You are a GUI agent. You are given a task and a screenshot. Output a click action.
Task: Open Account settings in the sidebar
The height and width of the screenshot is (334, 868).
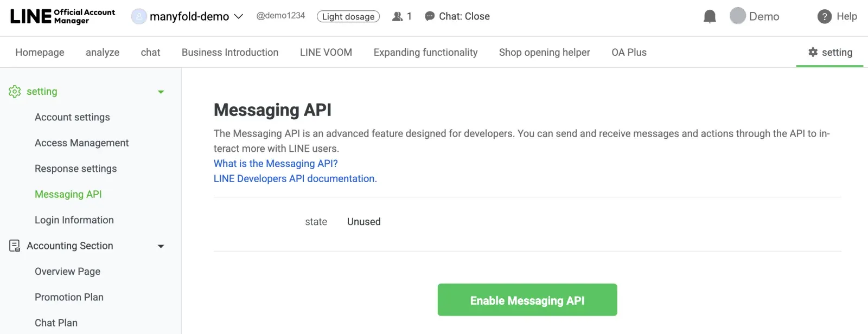point(72,117)
